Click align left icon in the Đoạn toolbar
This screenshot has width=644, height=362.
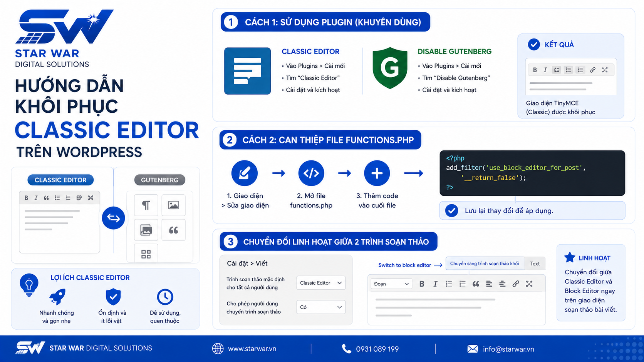[x=489, y=284]
